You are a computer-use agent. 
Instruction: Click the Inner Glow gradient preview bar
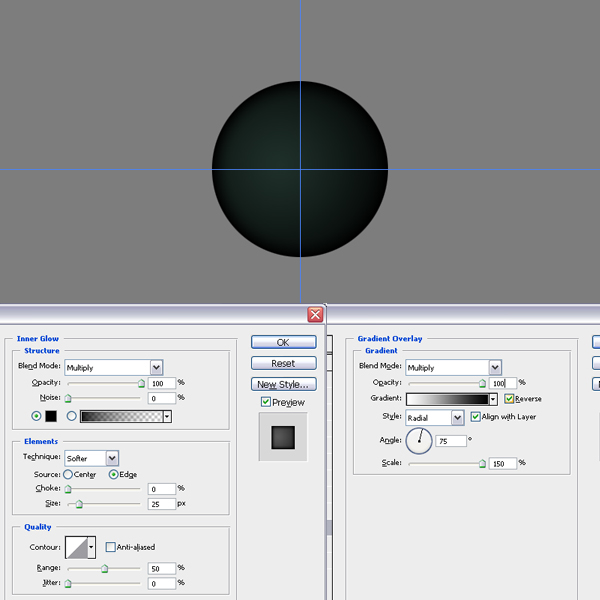[121, 416]
